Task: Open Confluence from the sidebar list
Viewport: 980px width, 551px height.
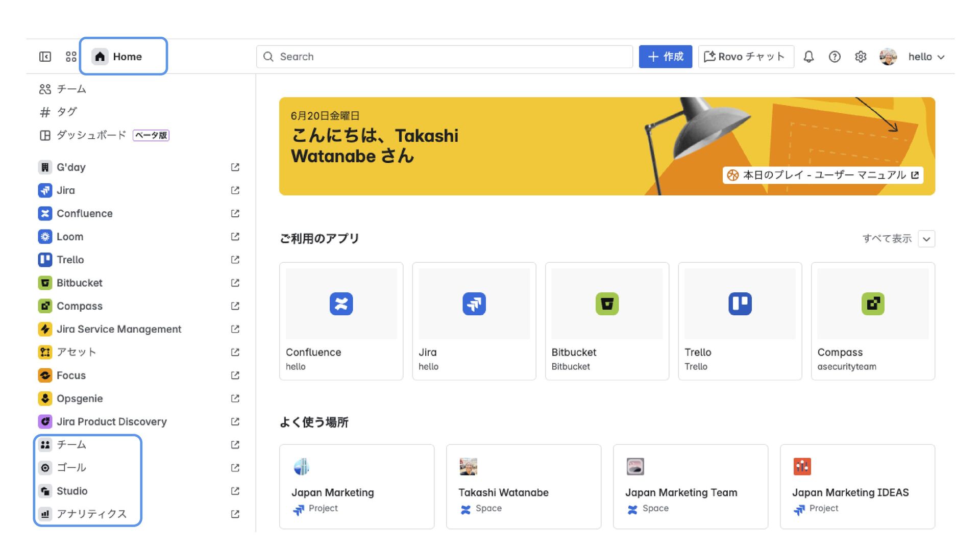Action: click(139, 213)
